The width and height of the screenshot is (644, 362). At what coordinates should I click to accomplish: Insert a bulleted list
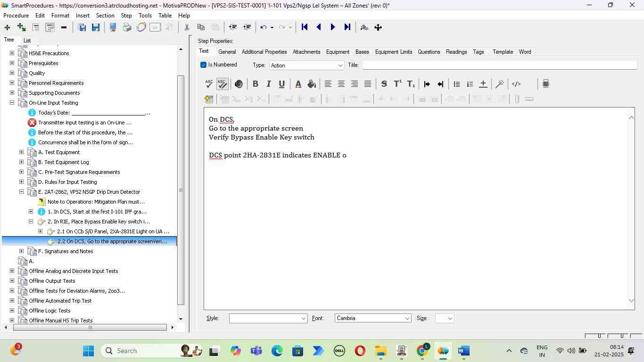[456, 84]
